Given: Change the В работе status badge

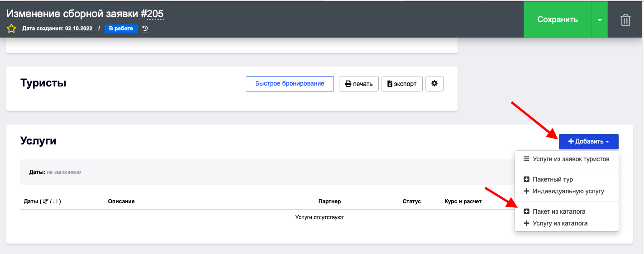Looking at the screenshot, I should (x=121, y=29).
